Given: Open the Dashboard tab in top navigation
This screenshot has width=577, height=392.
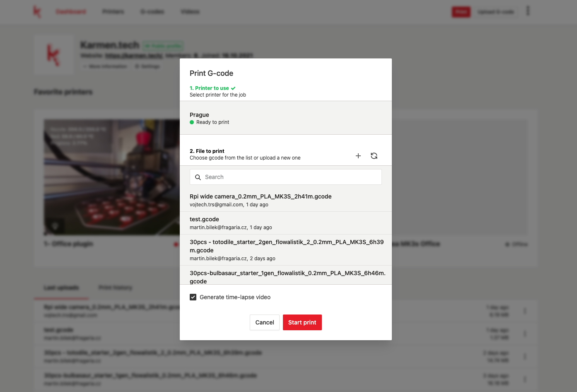Looking at the screenshot, I should (x=71, y=12).
